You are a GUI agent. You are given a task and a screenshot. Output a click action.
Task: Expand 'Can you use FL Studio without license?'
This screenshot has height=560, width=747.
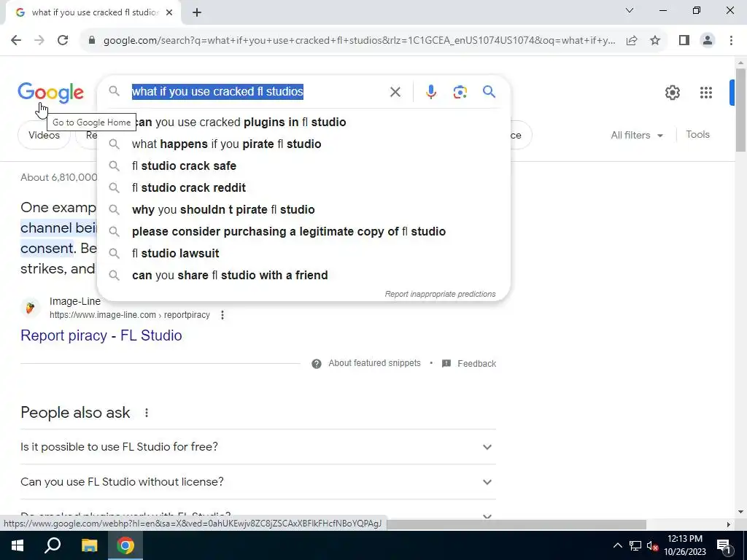tap(258, 482)
